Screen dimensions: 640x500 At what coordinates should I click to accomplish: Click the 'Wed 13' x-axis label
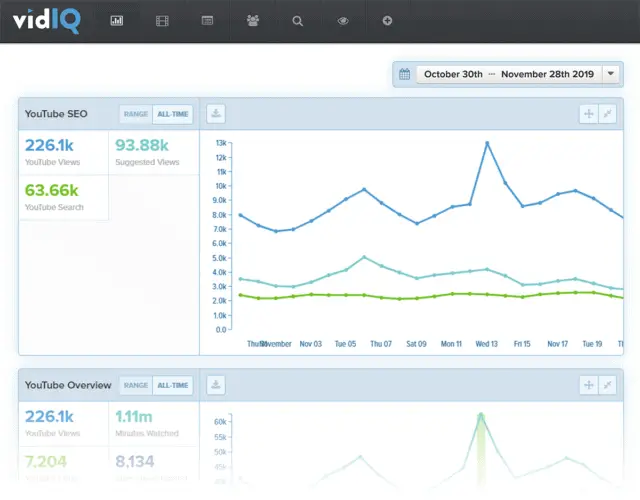(x=487, y=344)
